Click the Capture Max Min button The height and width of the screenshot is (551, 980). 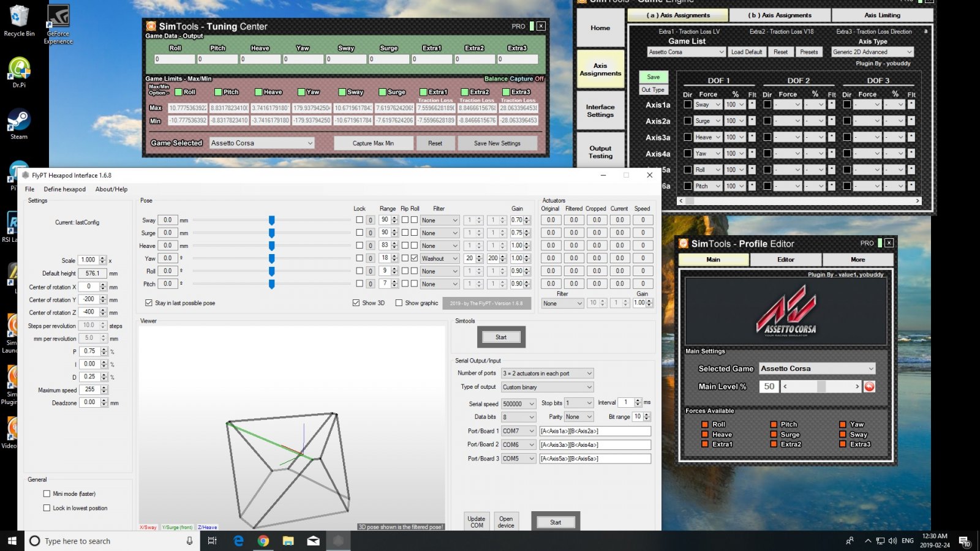373,143
